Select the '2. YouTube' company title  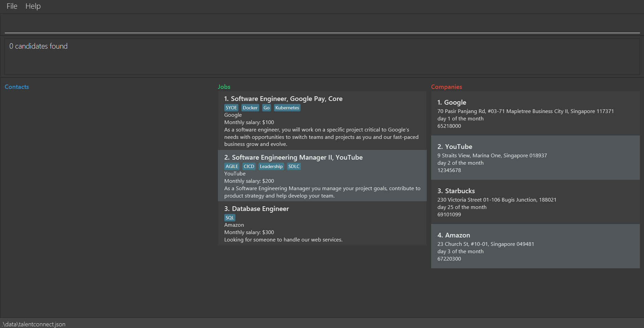coord(455,147)
